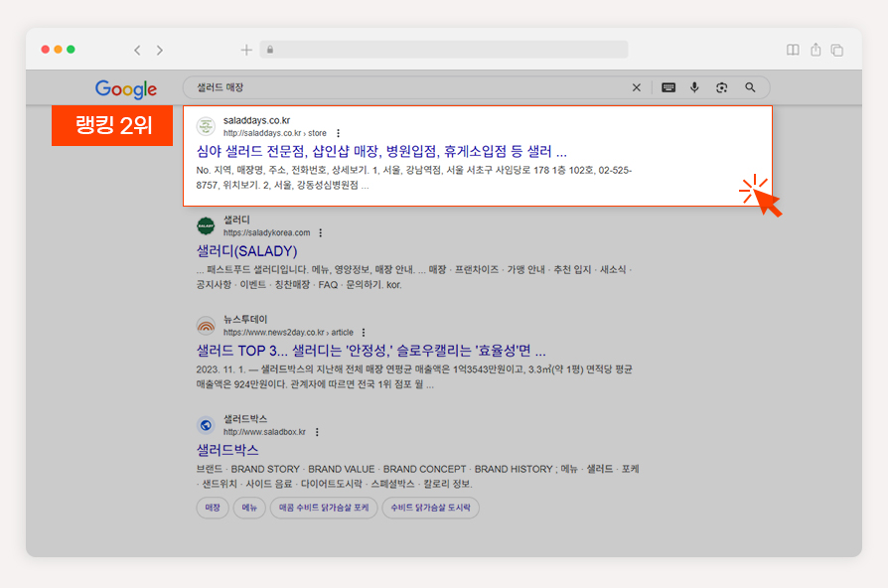Open the 샐러디(SALADY) result link
Viewport: 888px width, 588px height.
246,251
